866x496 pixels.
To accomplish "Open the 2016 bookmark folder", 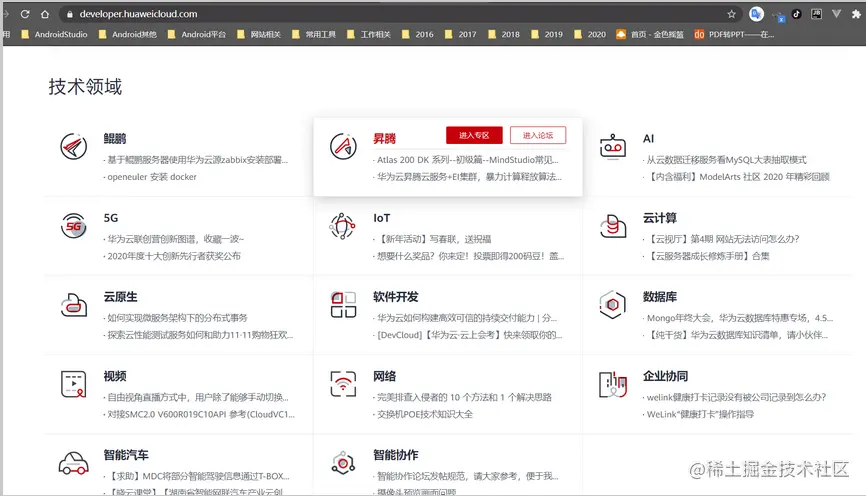I will [x=418, y=34].
